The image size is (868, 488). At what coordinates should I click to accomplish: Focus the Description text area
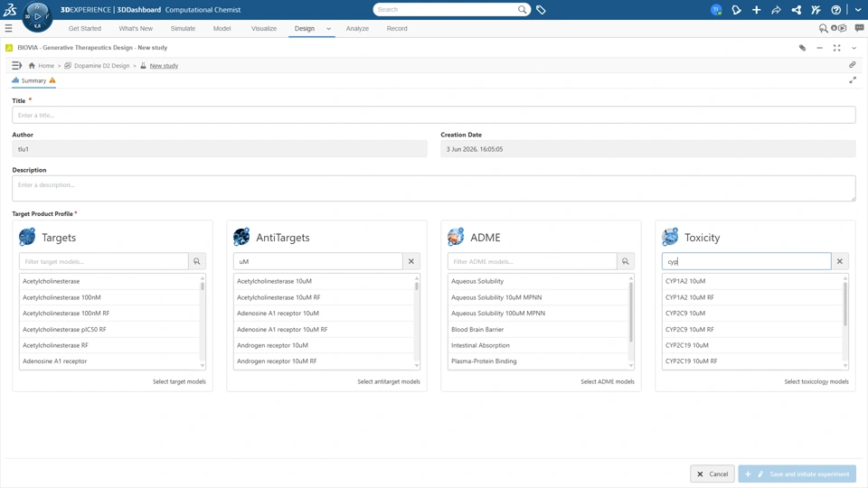coord(434,188)
